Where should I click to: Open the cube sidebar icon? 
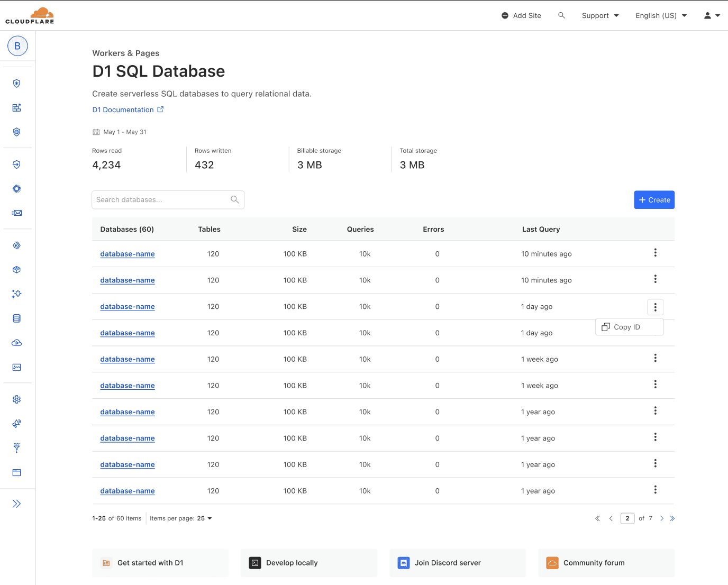17,270
